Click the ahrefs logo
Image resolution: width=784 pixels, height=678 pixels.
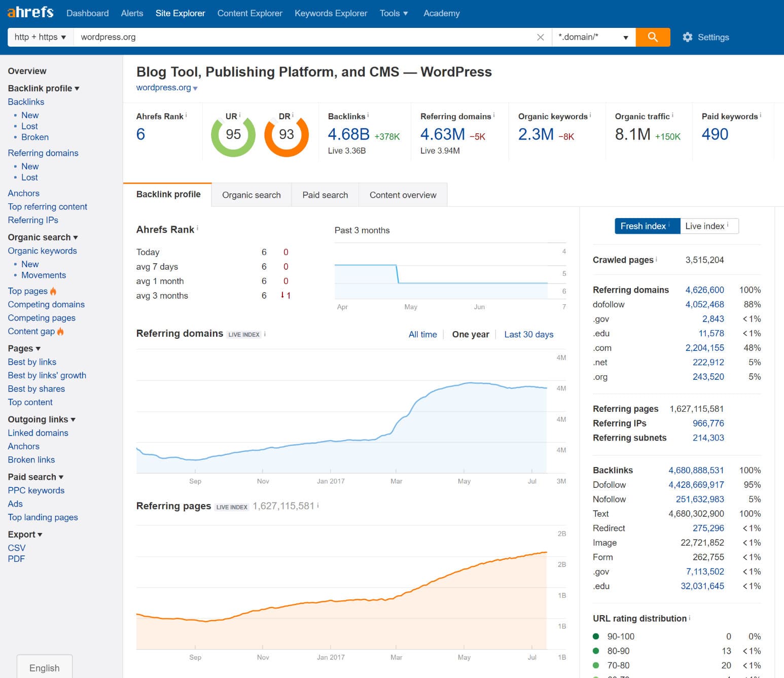[x=30, y=12]
